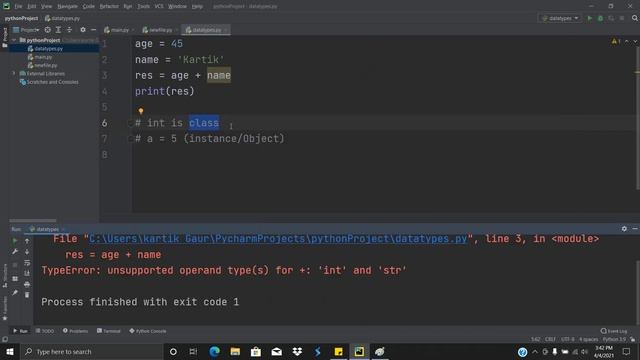Switch to the newfile.py editor tab
640x360 pixels.
click(x=159, y=30)
